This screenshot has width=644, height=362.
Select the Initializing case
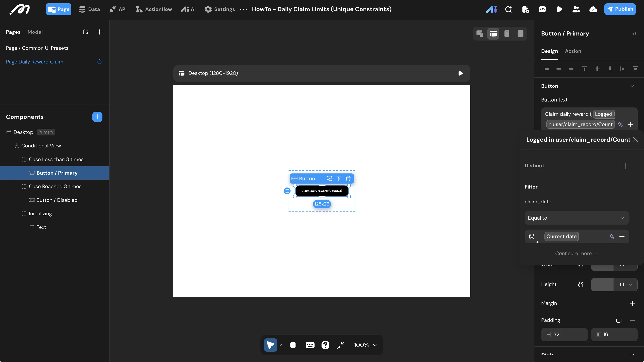[54, 213]
